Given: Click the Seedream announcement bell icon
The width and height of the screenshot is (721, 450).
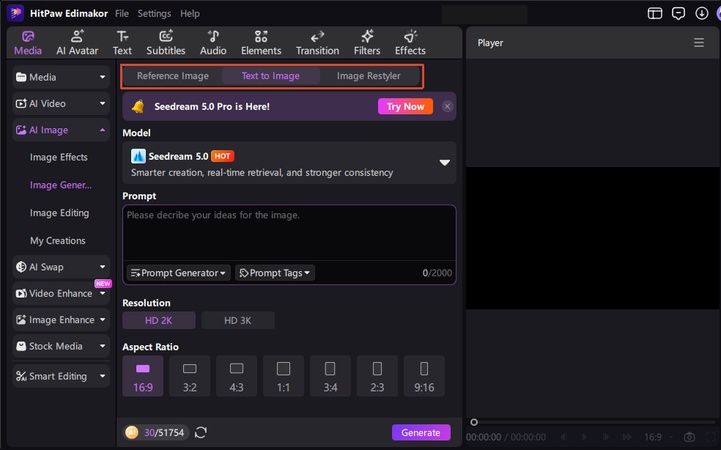Looking at the screenshot, I should point(138,107).
